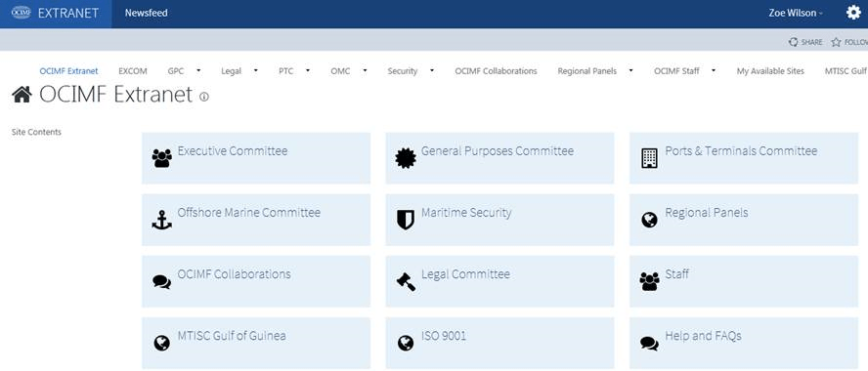This screenshot has width=868, height=371.
Task: Select EXCOM in the navigation bar
Action: pyautogui.click(x=133, y=70)
